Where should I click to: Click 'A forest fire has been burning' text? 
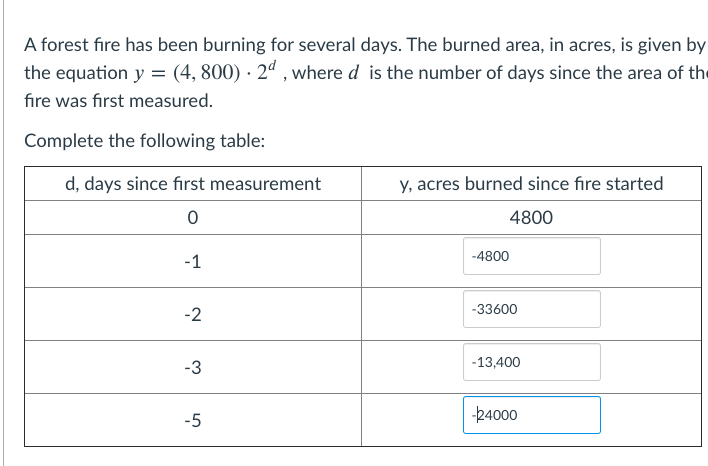coord(145,45)
